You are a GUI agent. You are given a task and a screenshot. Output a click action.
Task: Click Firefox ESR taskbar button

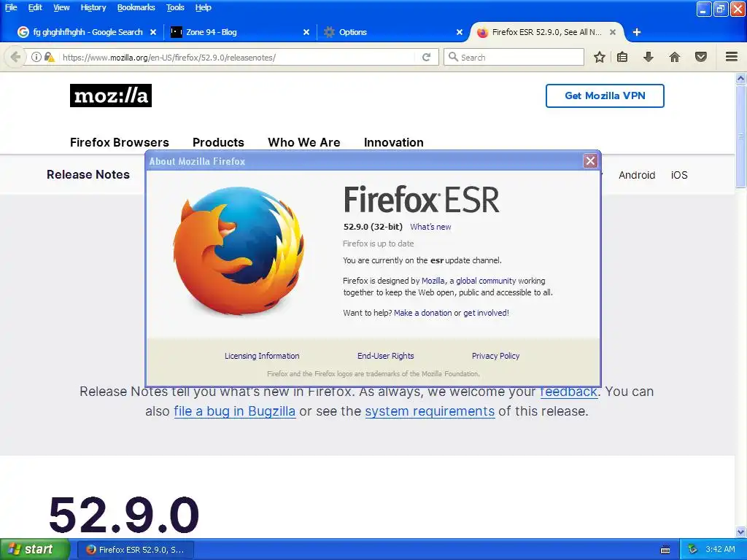[136, 550]
